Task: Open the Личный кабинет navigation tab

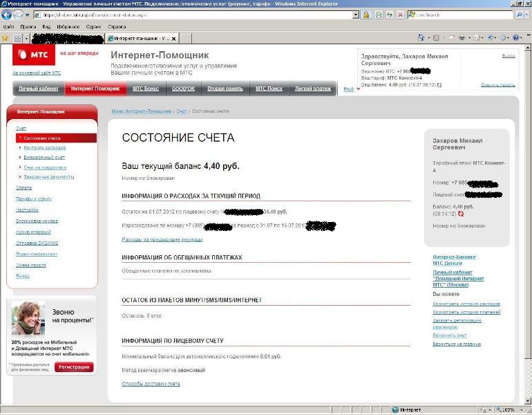Action: point(38,89)
